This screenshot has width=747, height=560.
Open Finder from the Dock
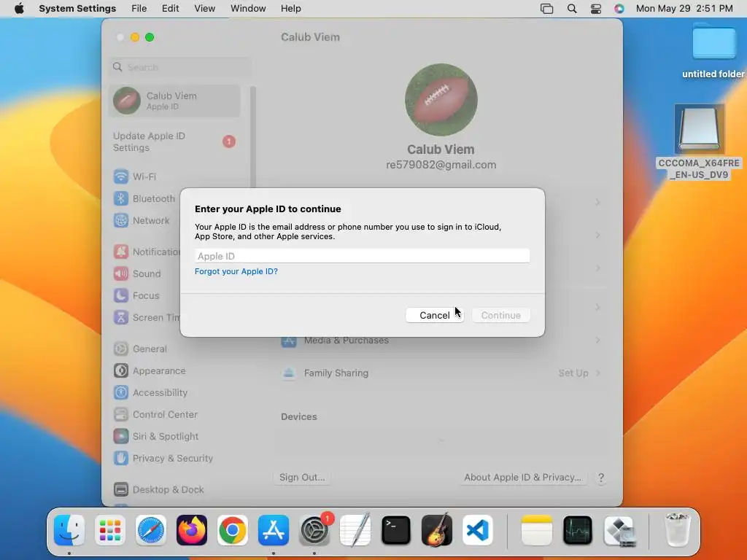pos(69,530)
